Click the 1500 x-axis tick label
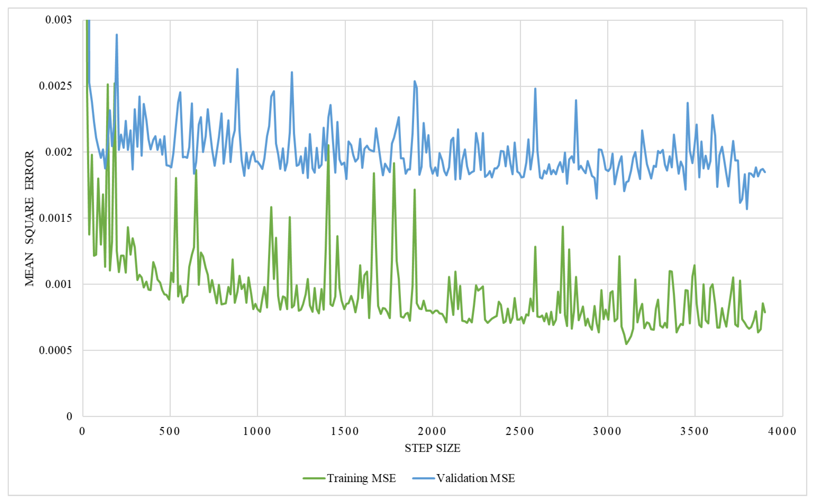813x504 pixels. pyautogui.click(x=345, y=431)
